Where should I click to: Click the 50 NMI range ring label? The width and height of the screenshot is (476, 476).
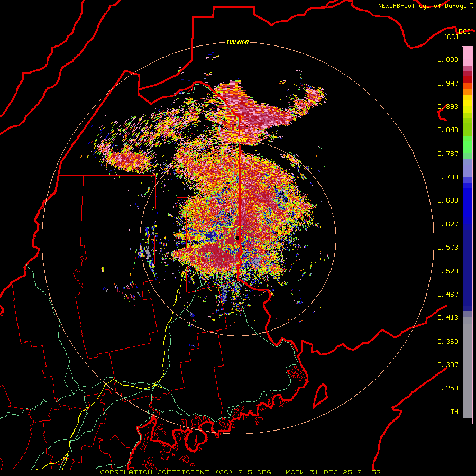pyautogui.click(x=237, y=140)
